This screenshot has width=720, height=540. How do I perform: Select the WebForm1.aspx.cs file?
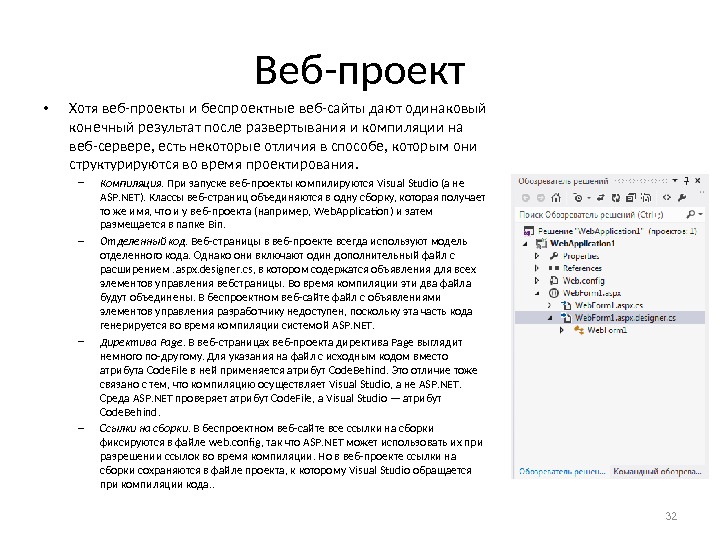[x=609, y=305]
